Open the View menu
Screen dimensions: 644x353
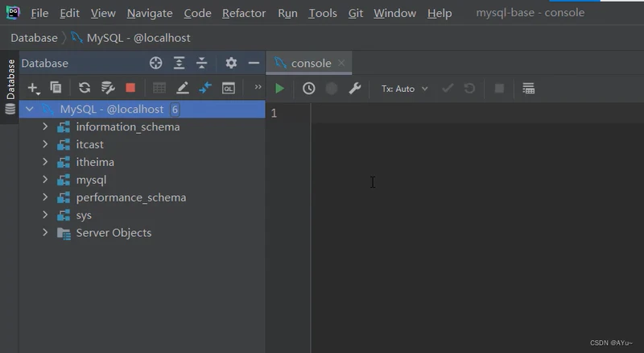[103, 13]
